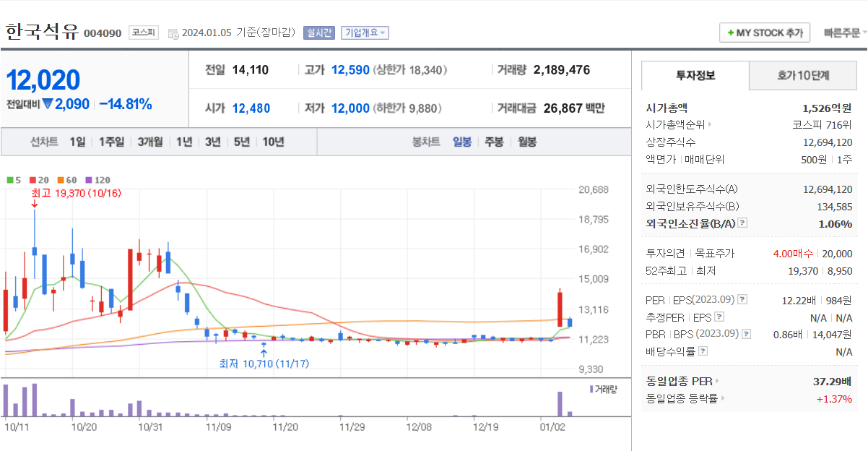868x451 pixels.
Task: Switch to the 투자정보 tab
Action: click(695, 75)
